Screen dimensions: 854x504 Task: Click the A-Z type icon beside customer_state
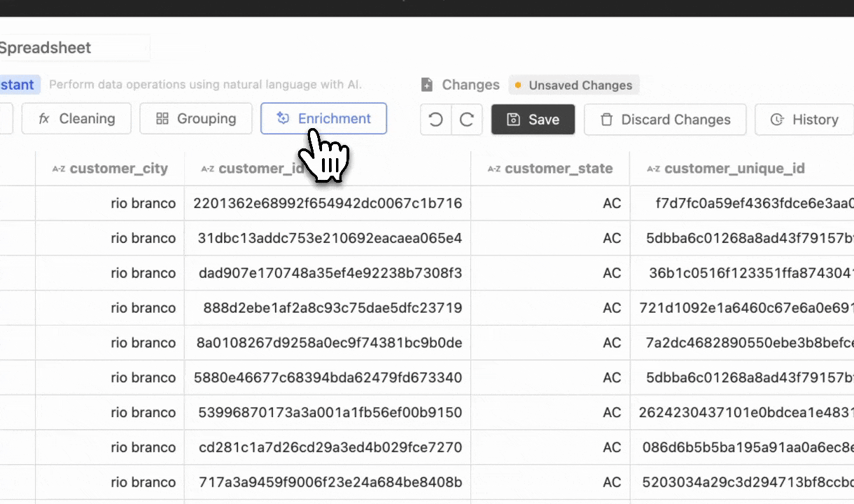494,169
